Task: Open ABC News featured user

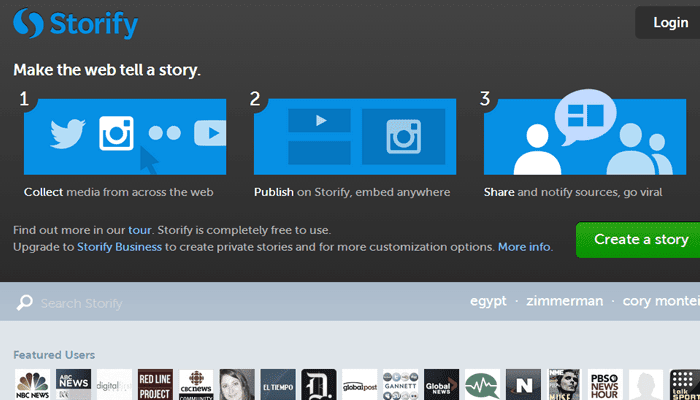Action: 73,384
